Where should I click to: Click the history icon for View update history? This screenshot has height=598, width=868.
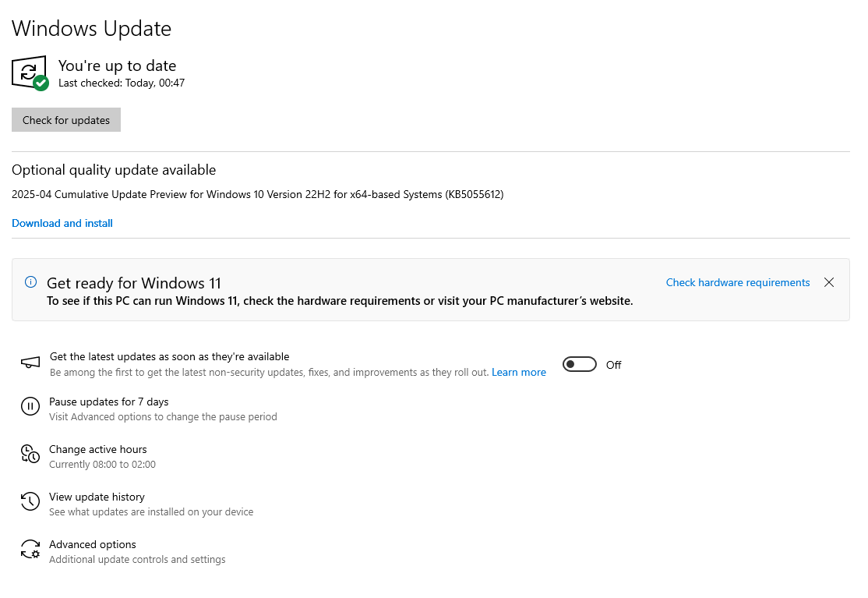coord(30,501)
